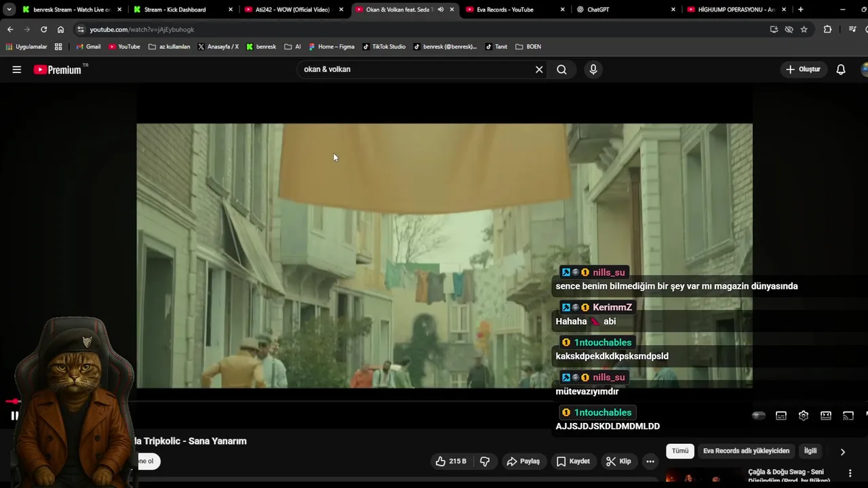Viewport: 868px width, 488px height.
Task: Open Gmail bookmark
Action: tap(88, 47)
